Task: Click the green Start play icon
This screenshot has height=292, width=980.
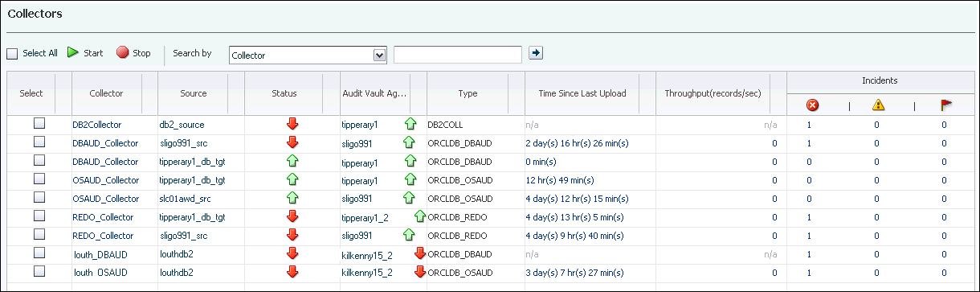Action: coord(73,53)
